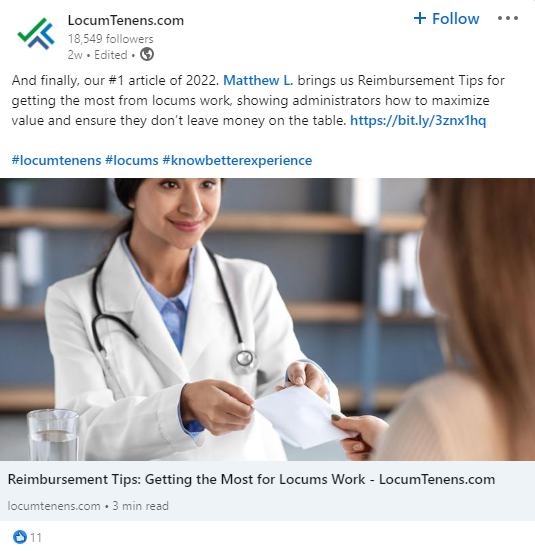The width and height of the screenshot is (535, 551).
Task: Open the bit.ly/3znx1hq link
Action: coord(418,121)
